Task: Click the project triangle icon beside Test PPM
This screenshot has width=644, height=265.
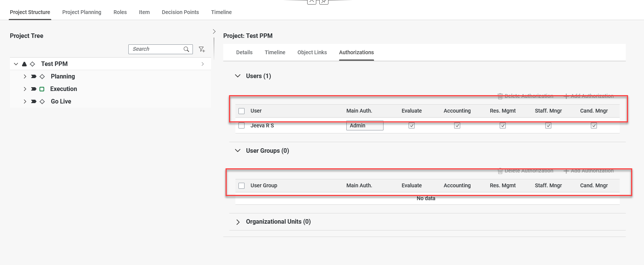Action: [24, 64]
